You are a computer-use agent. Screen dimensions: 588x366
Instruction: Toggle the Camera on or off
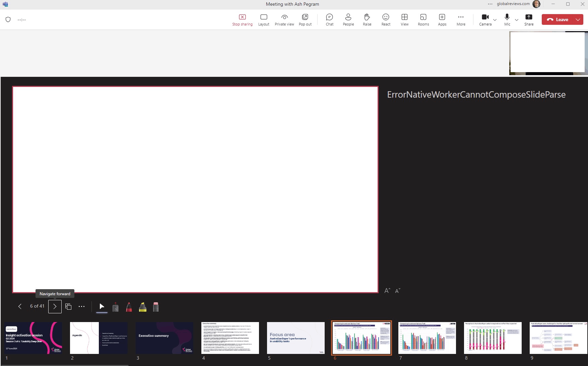coord(485,20)
